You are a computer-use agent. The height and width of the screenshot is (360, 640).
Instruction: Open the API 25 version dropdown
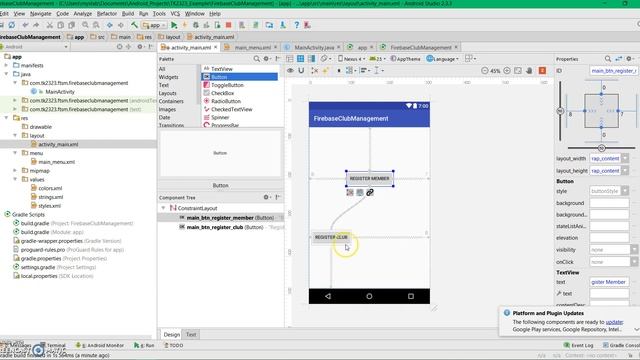[377, 59]
